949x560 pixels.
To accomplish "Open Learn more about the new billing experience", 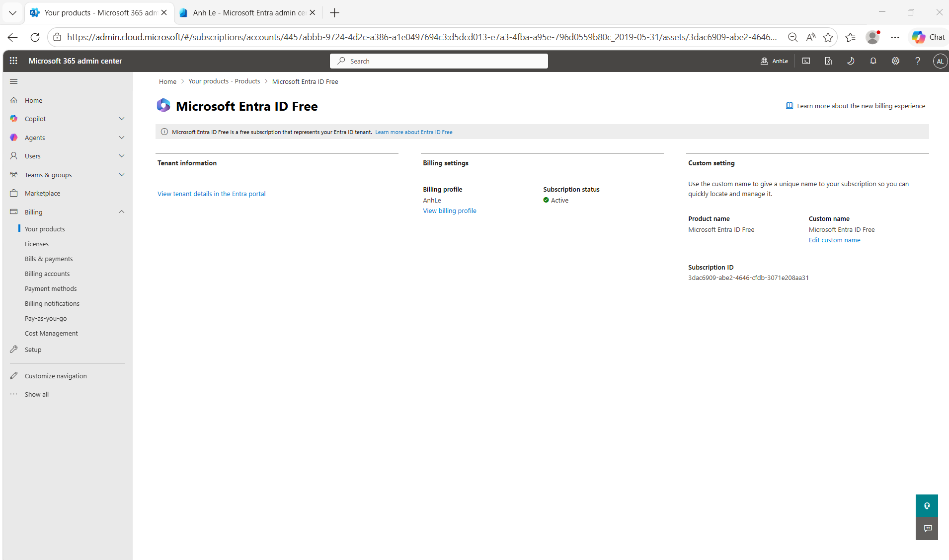I will [856, 106].
